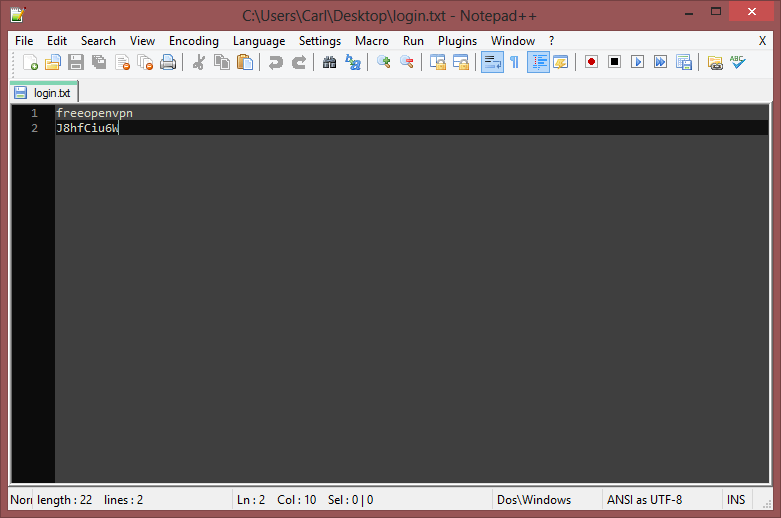Close the current document icon
Image resolution: width=781 pixels, height=518 pixels.
pos(123,62)
